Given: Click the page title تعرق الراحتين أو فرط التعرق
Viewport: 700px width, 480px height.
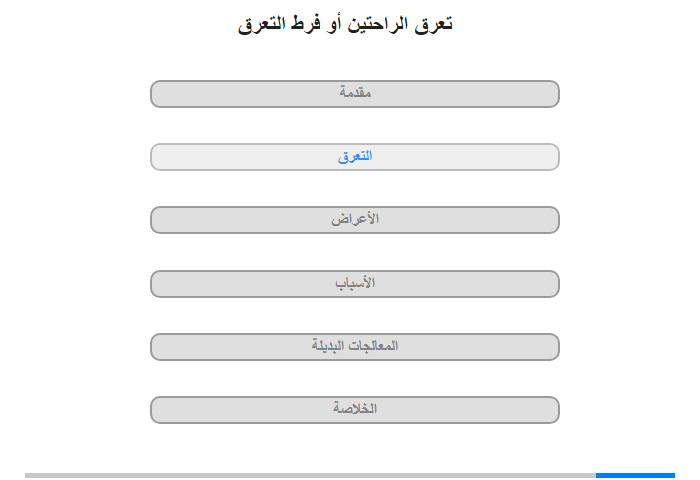Looking at the screenshot, I should coord(345,24).
